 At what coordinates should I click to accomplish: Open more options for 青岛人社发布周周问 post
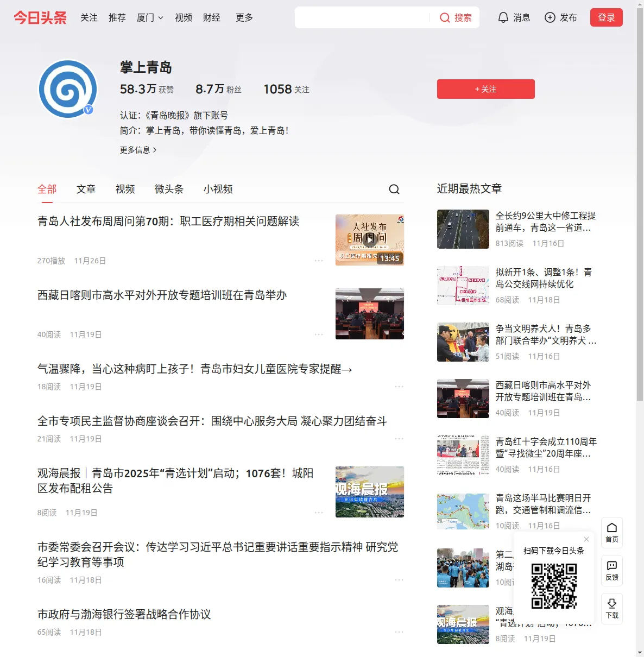(319, 261)
